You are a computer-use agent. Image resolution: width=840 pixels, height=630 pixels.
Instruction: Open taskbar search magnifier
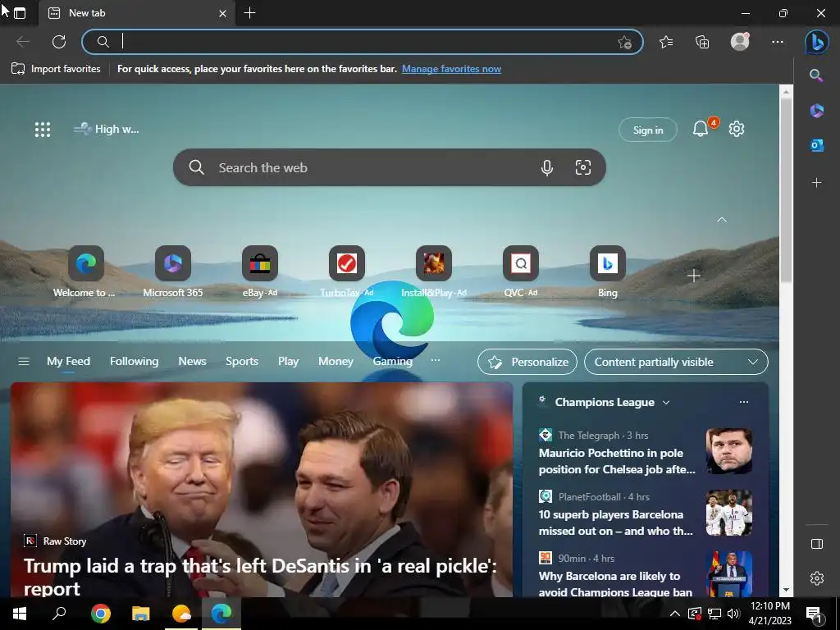tap(59, 613)
